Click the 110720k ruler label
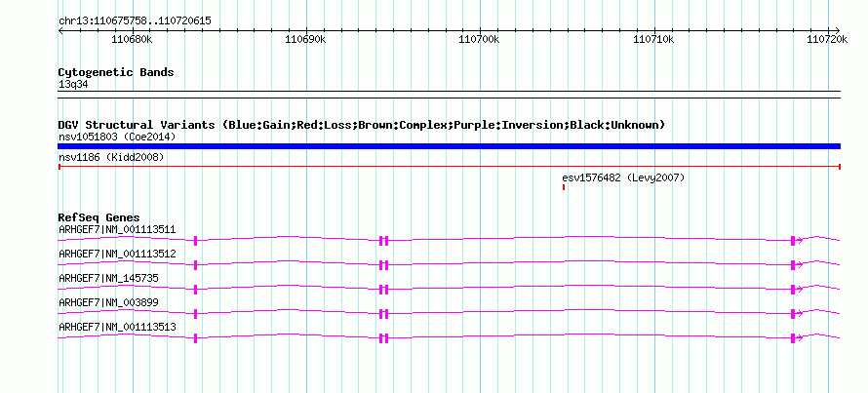The height and width of the screenshot is (393, 868). click(x=827, y=39)
